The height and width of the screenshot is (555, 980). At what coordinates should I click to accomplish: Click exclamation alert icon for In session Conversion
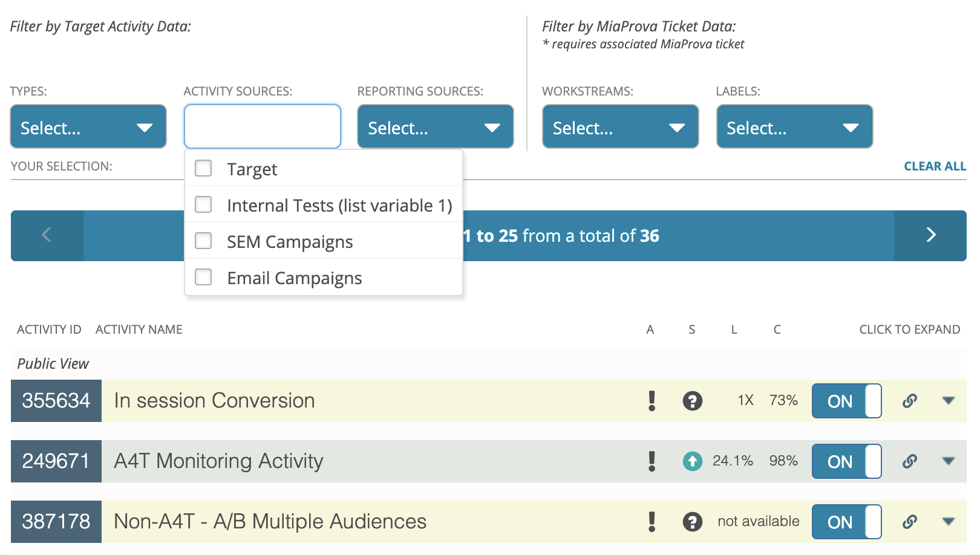click(x=652, y=401)
